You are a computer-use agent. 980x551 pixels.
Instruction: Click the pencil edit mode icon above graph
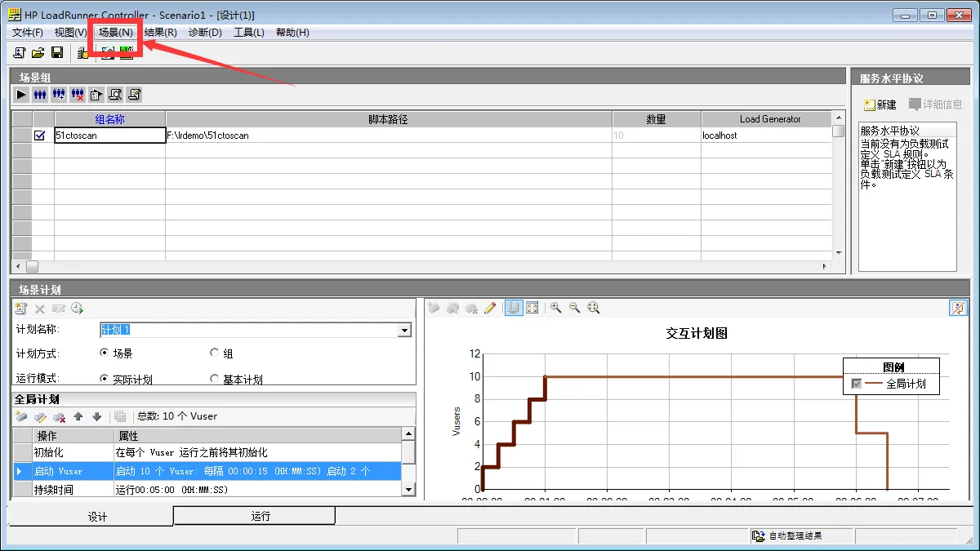pos(490,308)
